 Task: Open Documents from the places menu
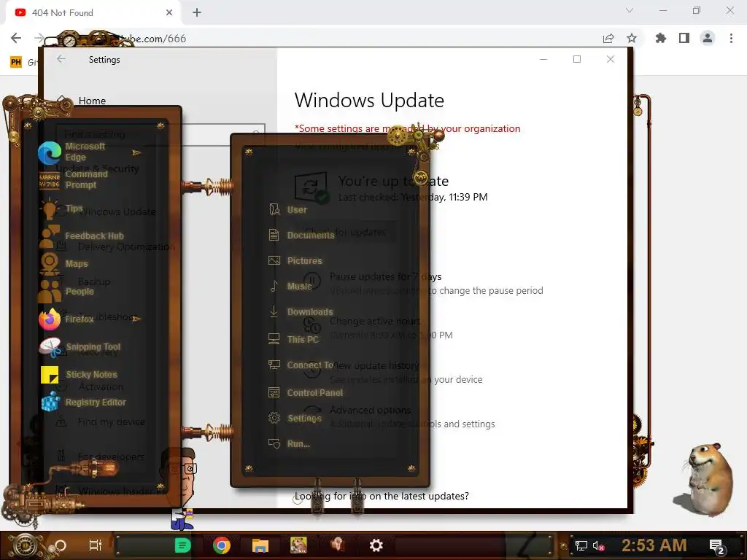[301, 236]
